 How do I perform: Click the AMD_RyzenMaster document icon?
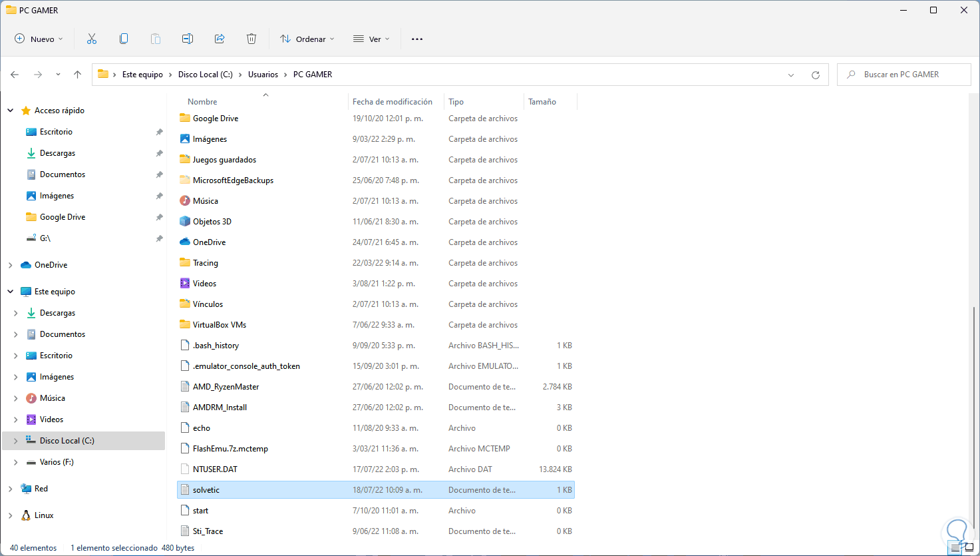coord(185,387)
